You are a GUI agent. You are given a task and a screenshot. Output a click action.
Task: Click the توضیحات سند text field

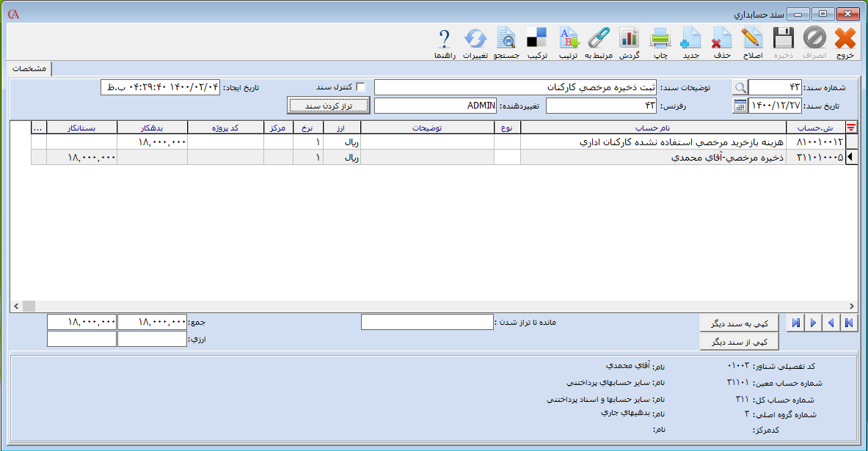click(x=516, y=87)
